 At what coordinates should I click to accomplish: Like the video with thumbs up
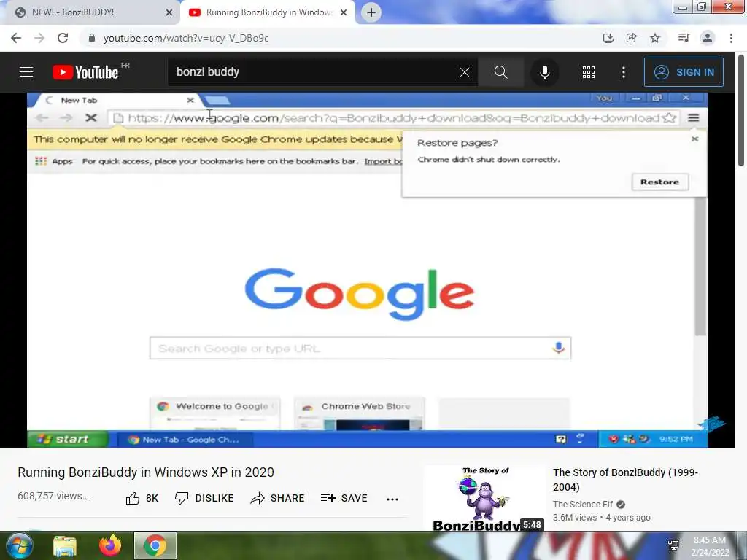(x=142, y=498)
